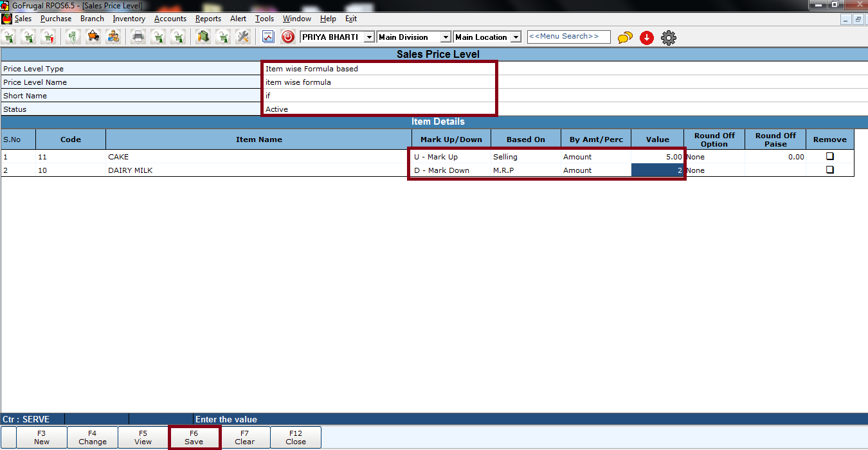Expand the Main Division dropdown
The height and width of the screenshot is (450, 868).
(x=446, y=37)
